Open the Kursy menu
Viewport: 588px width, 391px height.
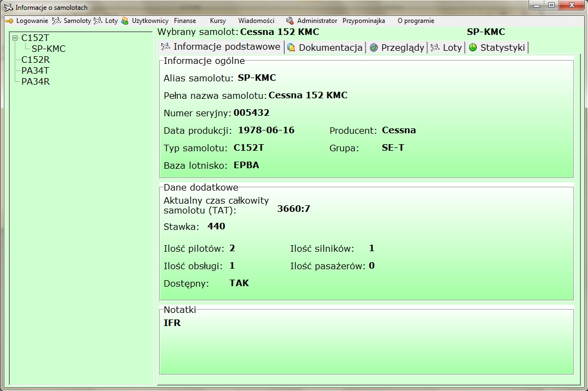pyautogui.click(x=218, y=21)
